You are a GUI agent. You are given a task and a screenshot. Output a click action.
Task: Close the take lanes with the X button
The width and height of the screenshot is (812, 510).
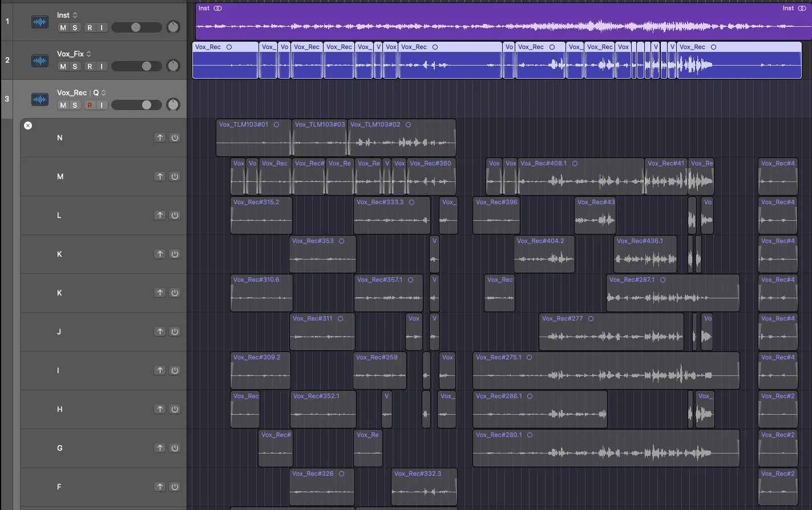[28, 126]
